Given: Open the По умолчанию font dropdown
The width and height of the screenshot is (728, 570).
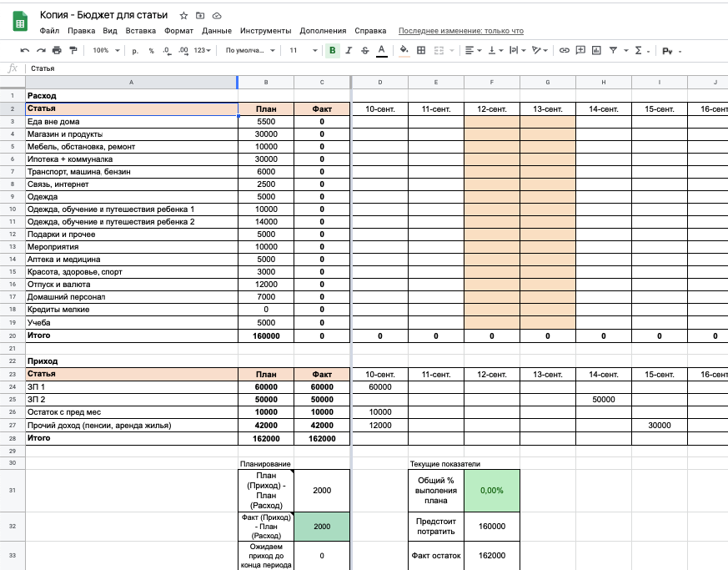Looking at the screenshot, I should [x=250, y=51].
